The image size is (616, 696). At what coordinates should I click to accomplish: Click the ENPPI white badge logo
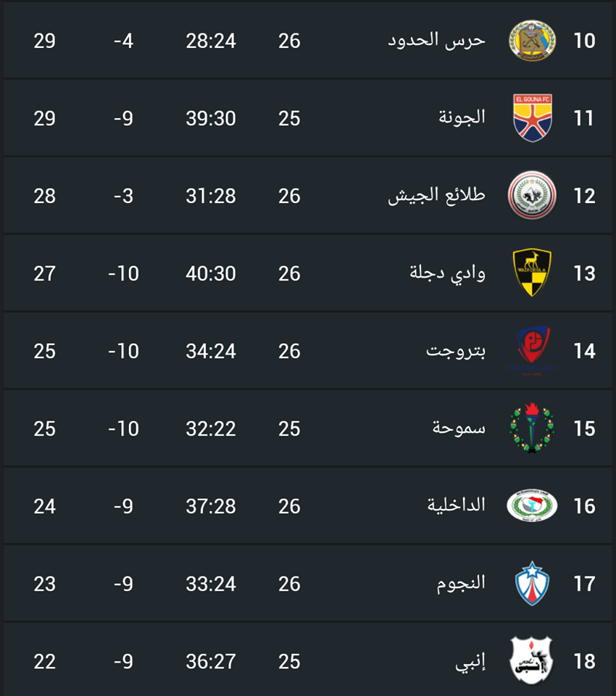(x=532, y=661)
